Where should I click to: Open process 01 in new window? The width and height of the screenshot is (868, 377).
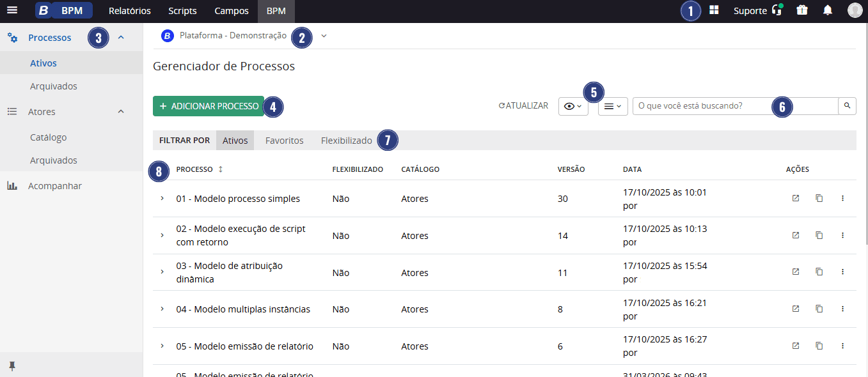tap(796, 199)
